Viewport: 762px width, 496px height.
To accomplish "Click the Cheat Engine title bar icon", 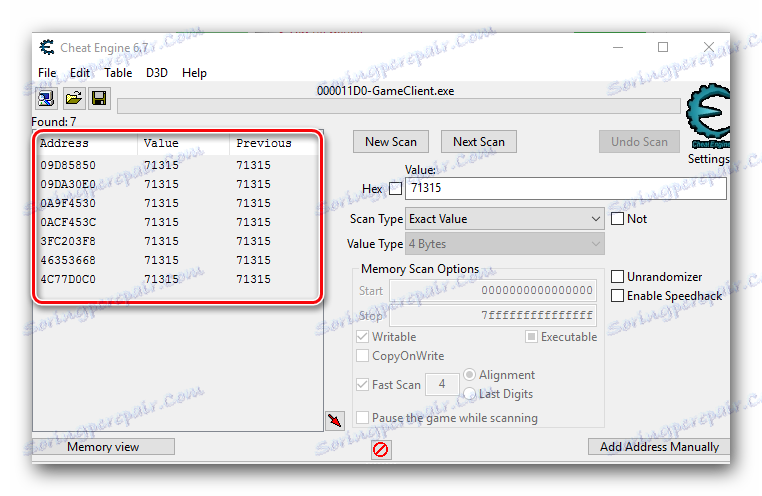I will pyautogui.click(x=47, y=47).
